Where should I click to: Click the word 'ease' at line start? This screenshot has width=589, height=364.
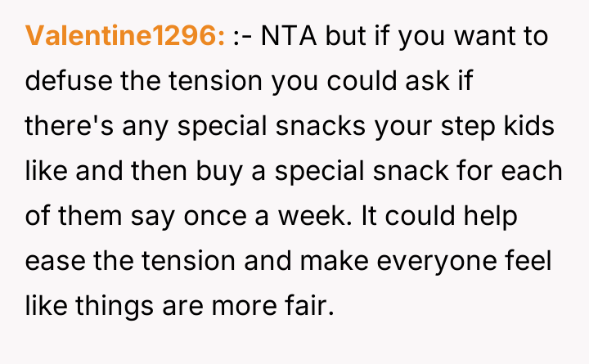click(53, 263)
